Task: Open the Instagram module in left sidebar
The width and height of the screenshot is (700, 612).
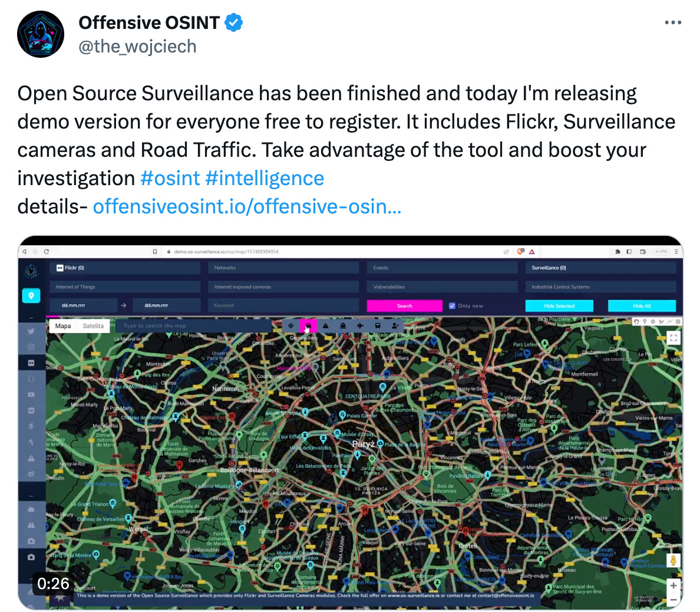Action: (31, 347)
